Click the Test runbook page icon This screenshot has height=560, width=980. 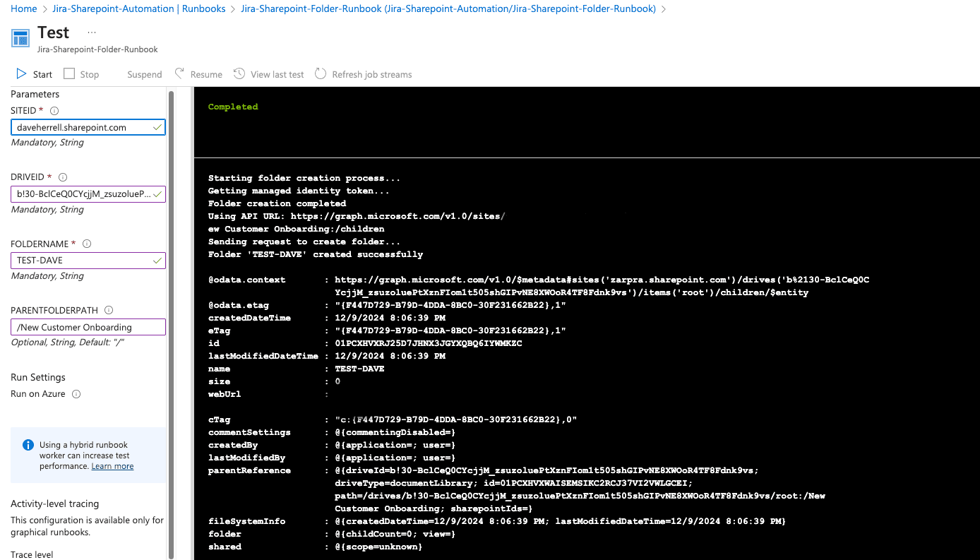20,38
